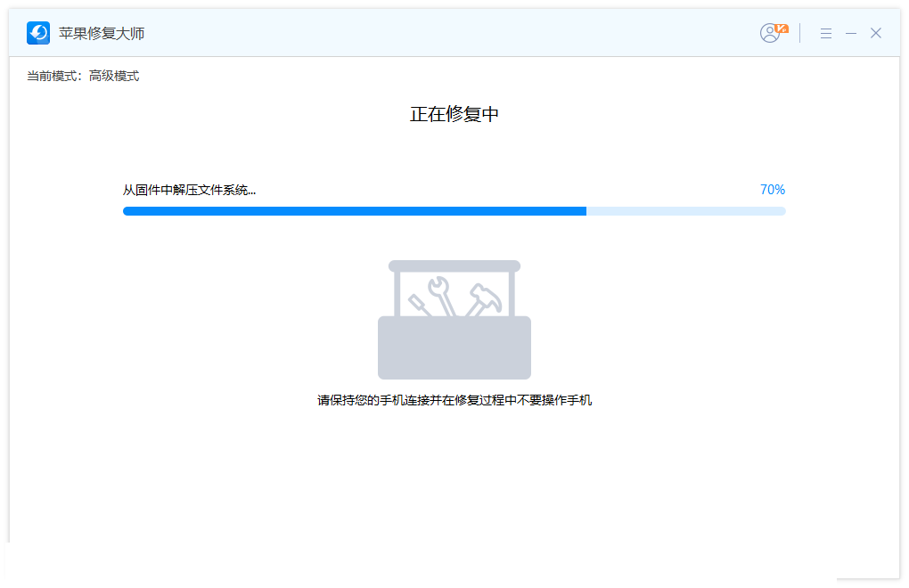
Task: Click the toolbox illustration
Action: (x=454, y=320)
